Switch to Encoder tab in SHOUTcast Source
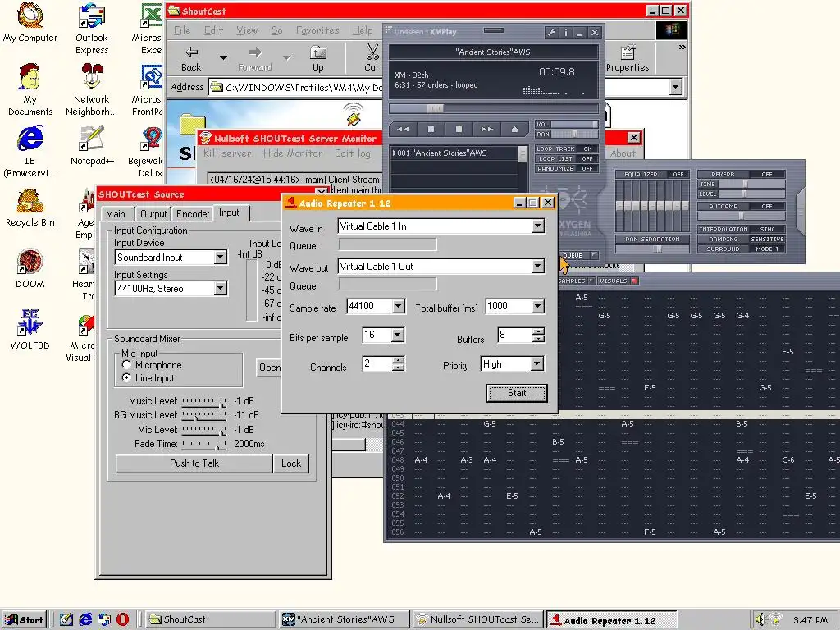The image size is (840, 630). (192, 214)
